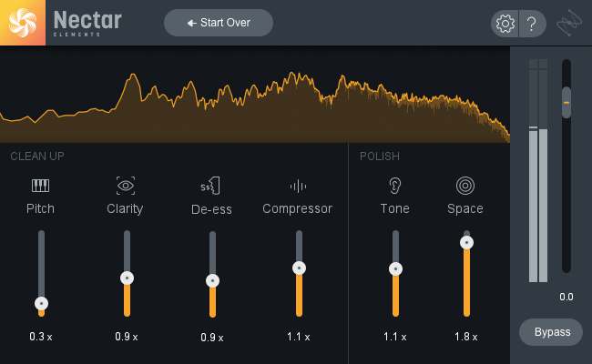
Task: Click the De-ess value 0.9 x
Action: [212, 338]
